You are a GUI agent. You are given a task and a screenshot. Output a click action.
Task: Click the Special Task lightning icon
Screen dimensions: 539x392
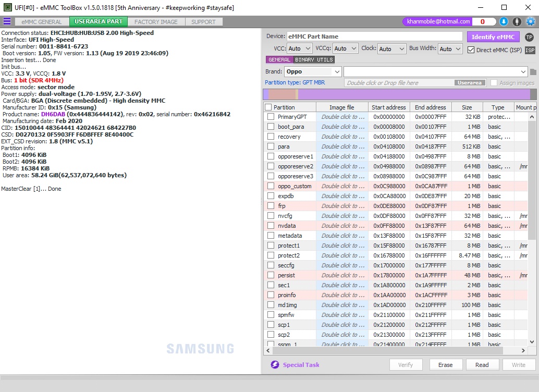pos(275,365)
